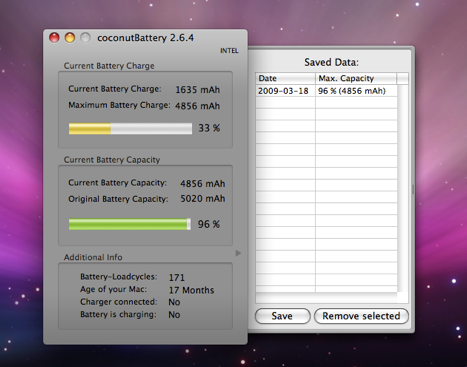
Task: Click the Age of your Mac: label
Action: [113, 289]
